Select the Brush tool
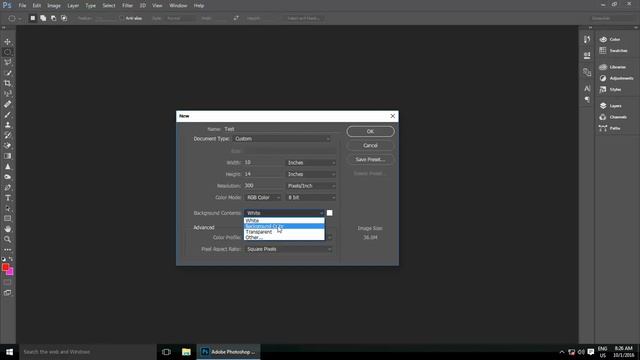The height and width of the screenshot is (360, 640). (x=7, y=115)
